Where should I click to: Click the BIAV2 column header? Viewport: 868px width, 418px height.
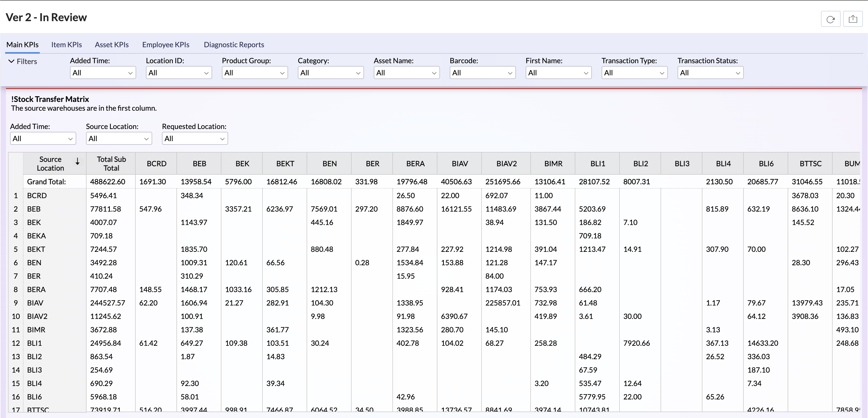506,164
